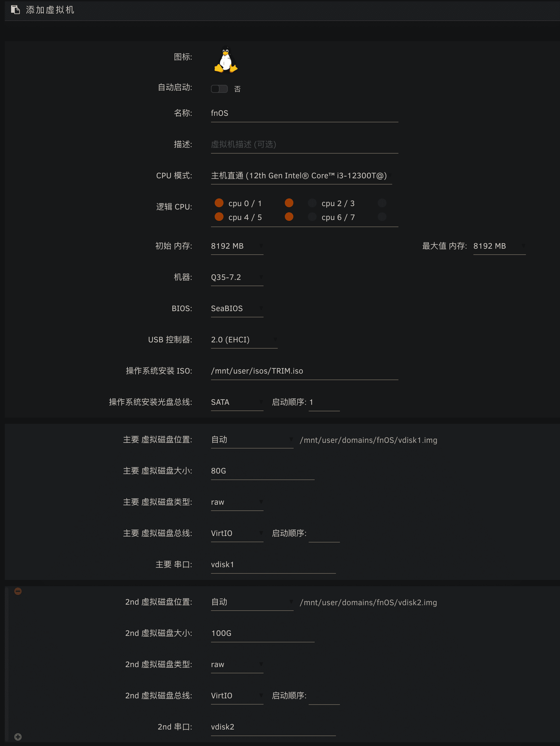
Task: Click the cpu 4 / 5 label
Action: pos(245,217)
